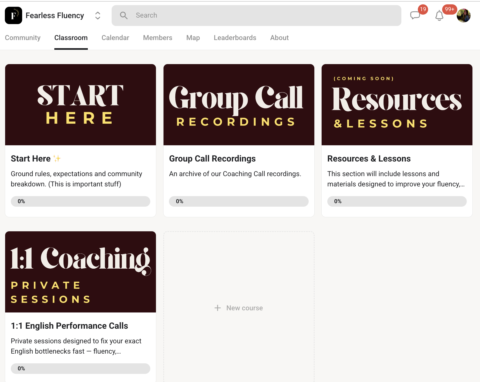Click text 'Private sessions designed to fix your exact'
The image size is (480, 382).
click(76, 341)
